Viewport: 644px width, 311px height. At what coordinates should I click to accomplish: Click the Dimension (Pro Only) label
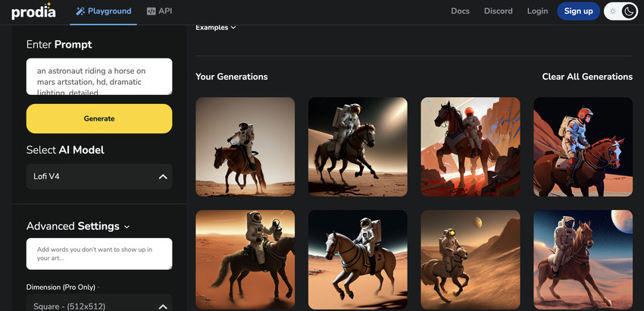pyautogui.click(x=61, y=287)
